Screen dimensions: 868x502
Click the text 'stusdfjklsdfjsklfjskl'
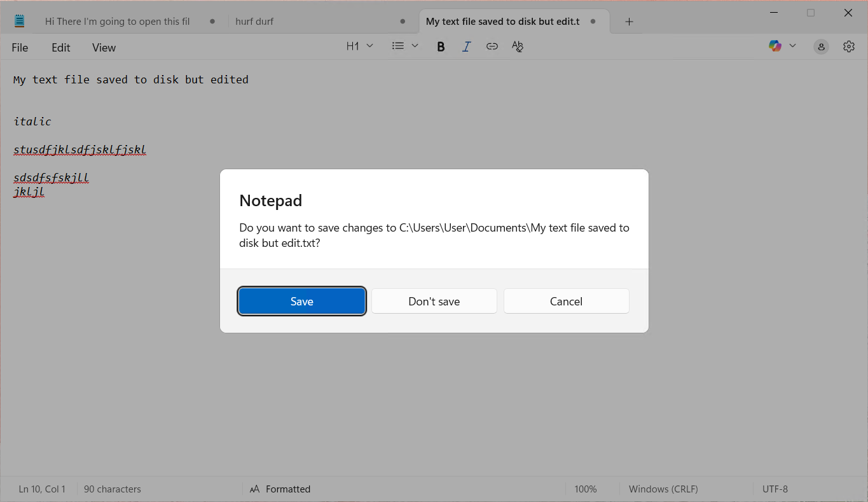(80, 150)
